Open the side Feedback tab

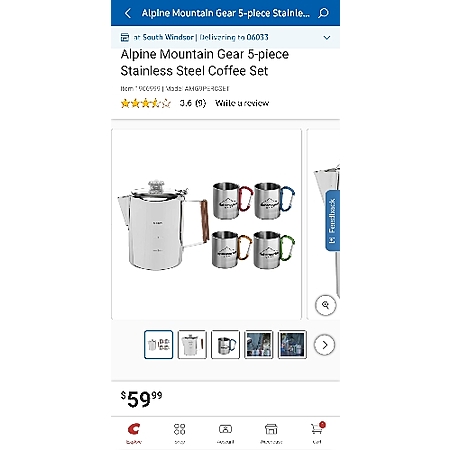[x=332, y=221]
